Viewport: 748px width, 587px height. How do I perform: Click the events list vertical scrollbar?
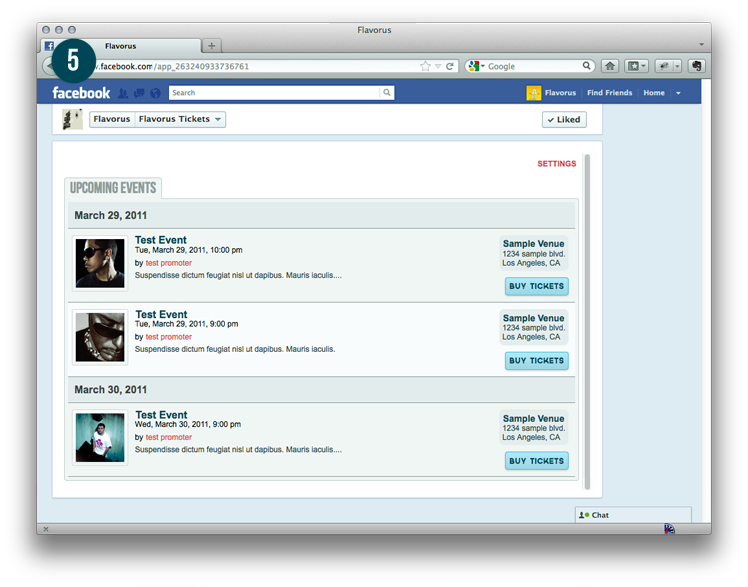[x=587, y=322]
